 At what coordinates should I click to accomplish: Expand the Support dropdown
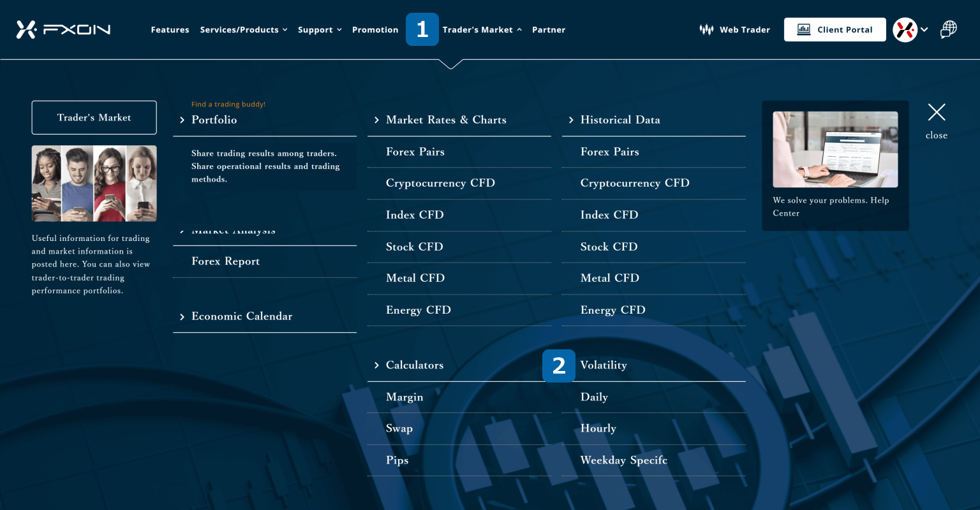pyautogui.click(x=320, y=29)
